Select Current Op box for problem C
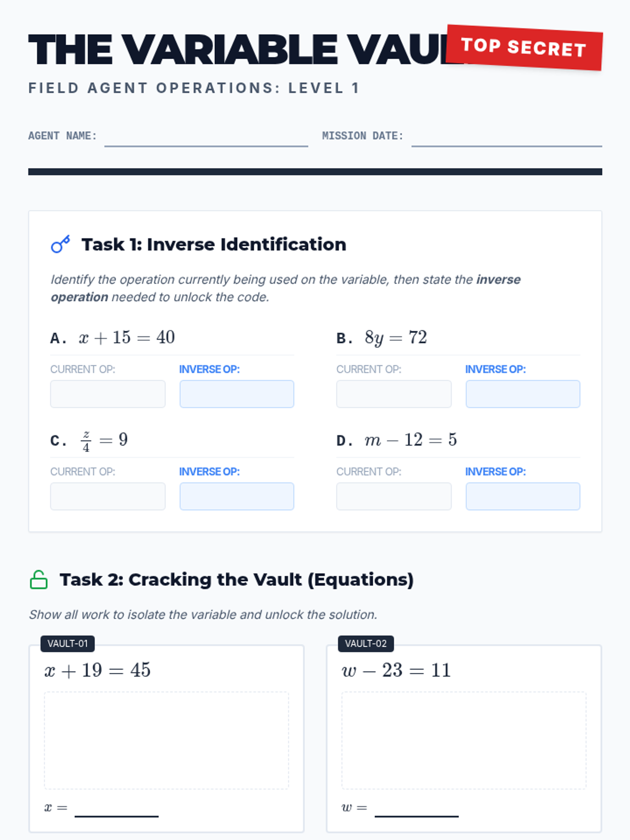Viewport: 630px width, 840px height. pyautogui.click(x=108, y=496)
